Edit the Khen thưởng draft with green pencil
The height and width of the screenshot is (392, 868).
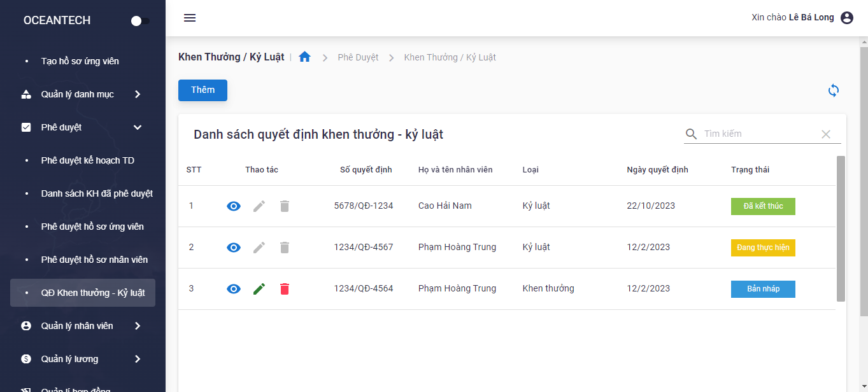click(259, 289)
